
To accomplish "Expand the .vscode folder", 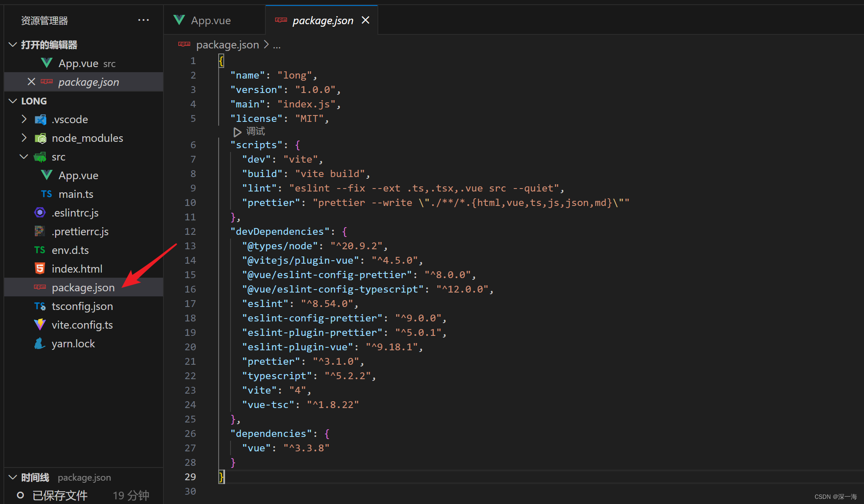I will pos(24,119).
